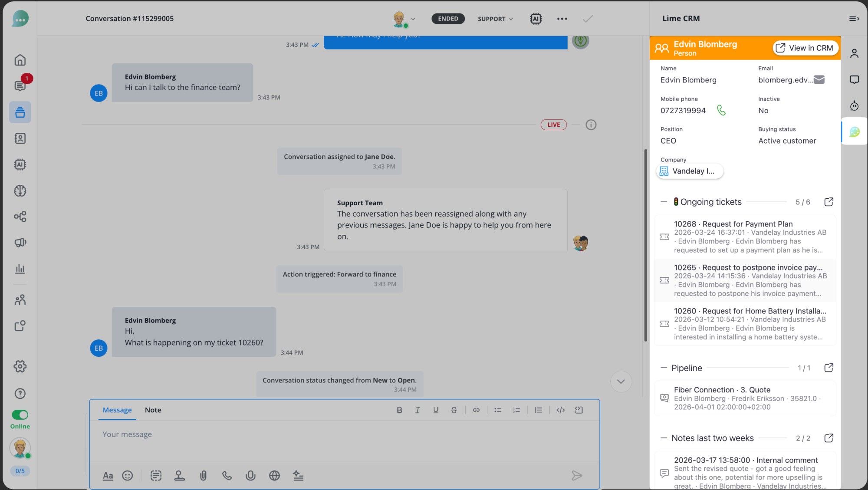Select the Message tab above the input
The image size is (868, 490).
pyautogui.click(x=116, y=410)
